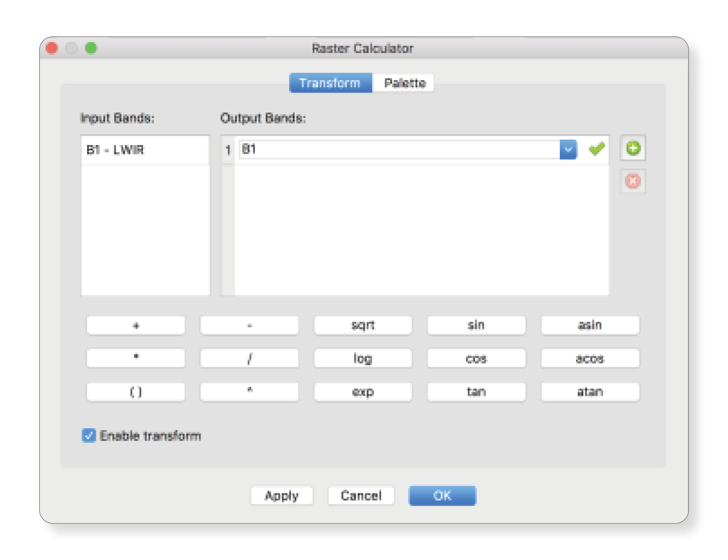Insert the division operator
This screenshot has height=560, width=728.
(249, 358)
